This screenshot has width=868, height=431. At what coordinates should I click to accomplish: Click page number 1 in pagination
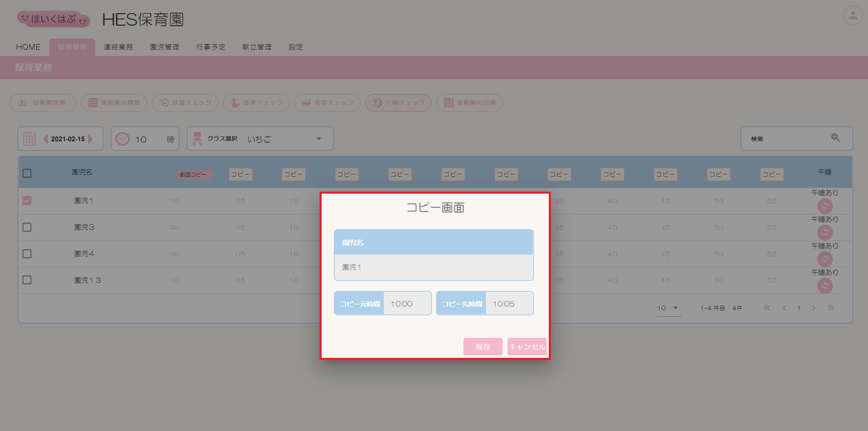click(x=799, y=308)
